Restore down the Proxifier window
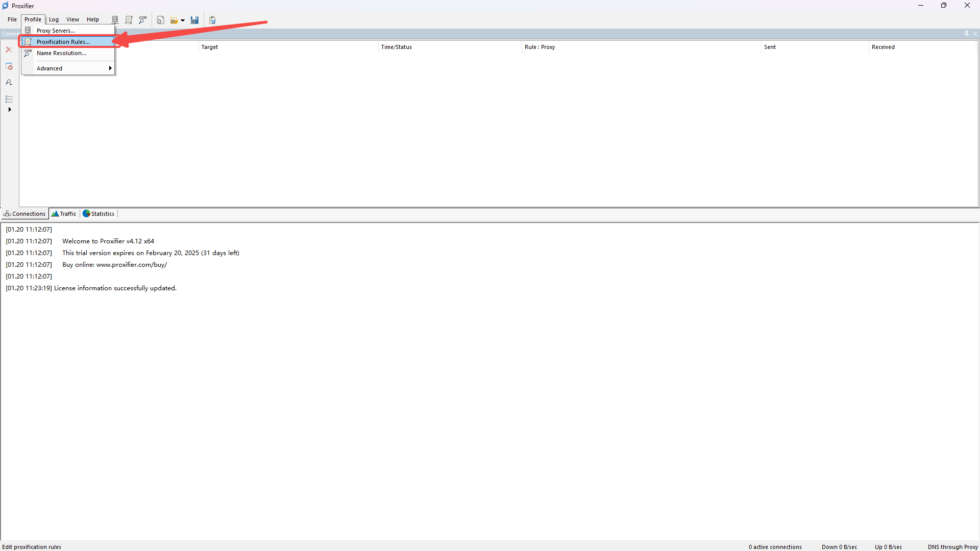 pos(944,6)
